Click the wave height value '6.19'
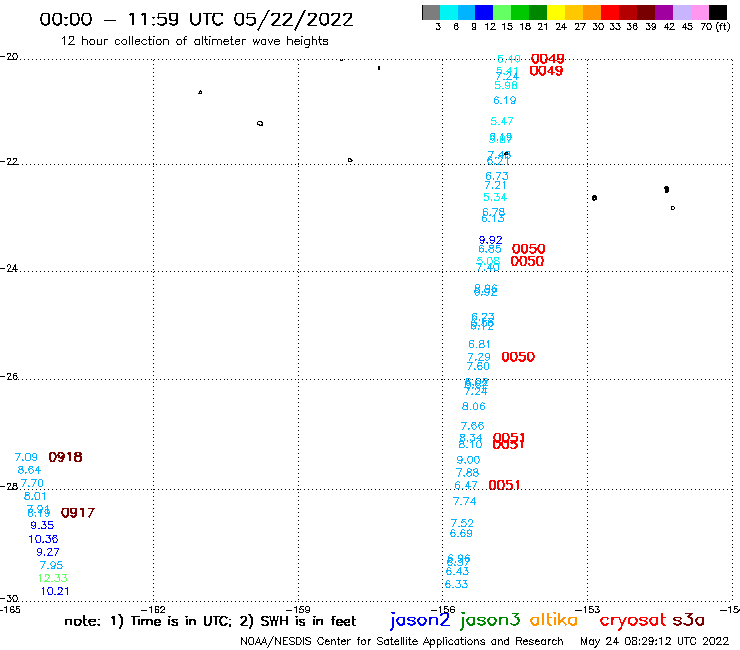The image size is (740, 650). (505, 101)
